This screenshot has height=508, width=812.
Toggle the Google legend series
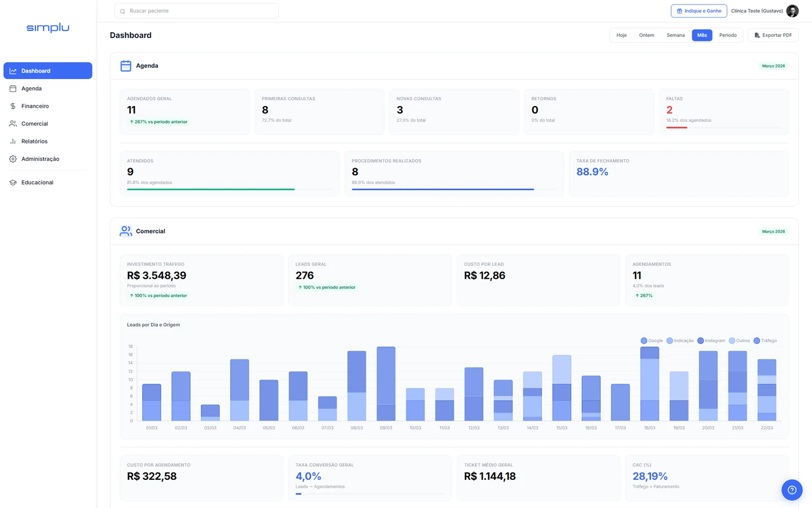coord(652,341)
